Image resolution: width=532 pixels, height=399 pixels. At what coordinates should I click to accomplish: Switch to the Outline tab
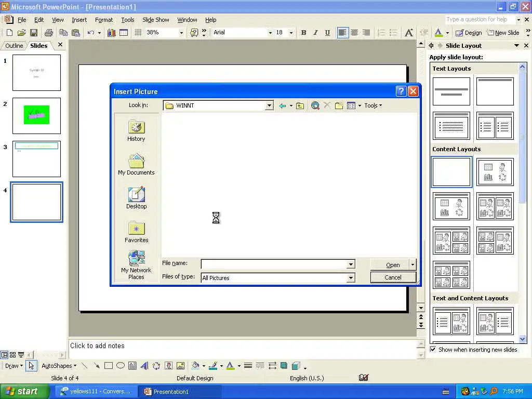click(14, 46)
